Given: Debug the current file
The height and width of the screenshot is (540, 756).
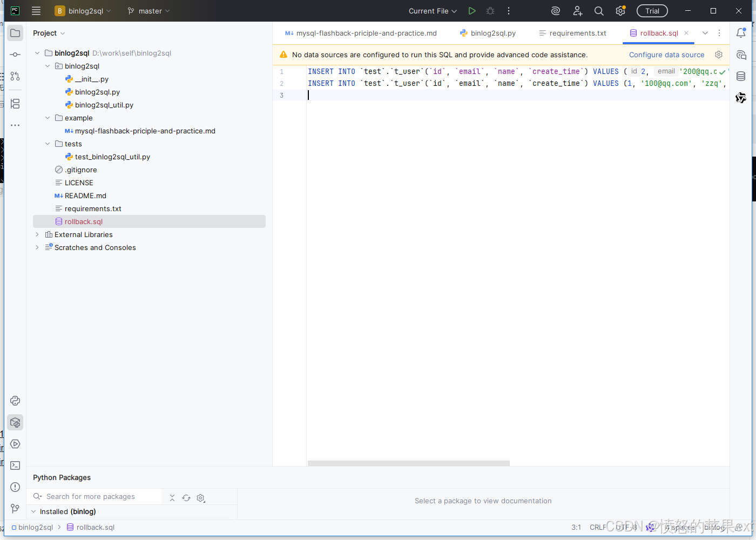Looking at the screenshot, I should tap(490, 11).
